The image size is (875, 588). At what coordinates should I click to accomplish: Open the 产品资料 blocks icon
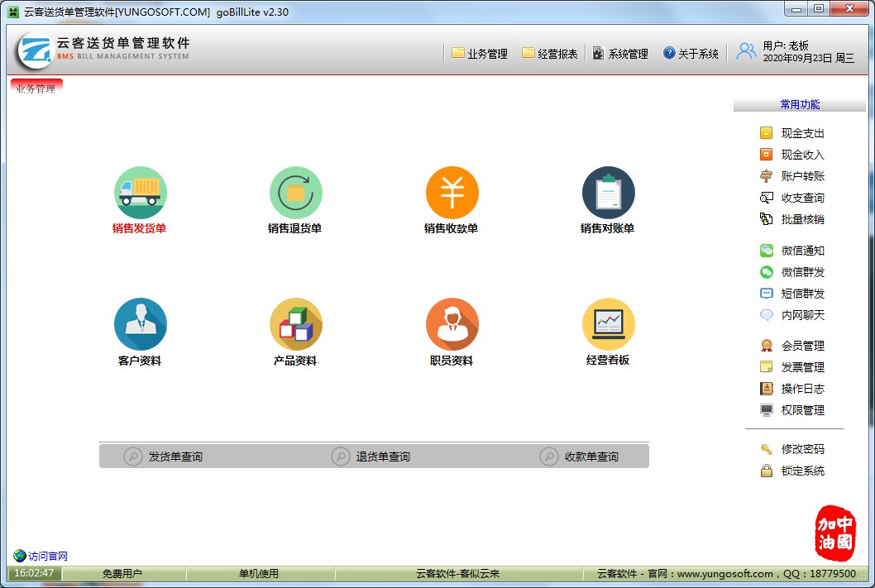coord(295,324)
